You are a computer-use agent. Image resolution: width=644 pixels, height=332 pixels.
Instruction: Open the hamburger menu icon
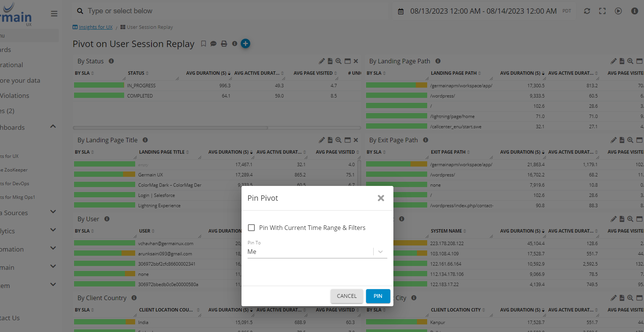(x=54, y=14)
